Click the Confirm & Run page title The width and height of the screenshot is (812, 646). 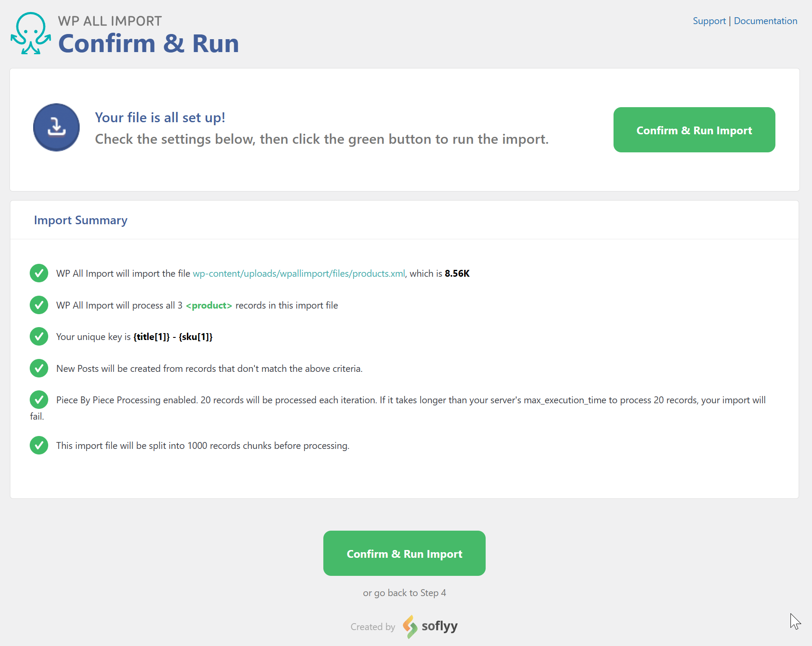coord(149,43)
